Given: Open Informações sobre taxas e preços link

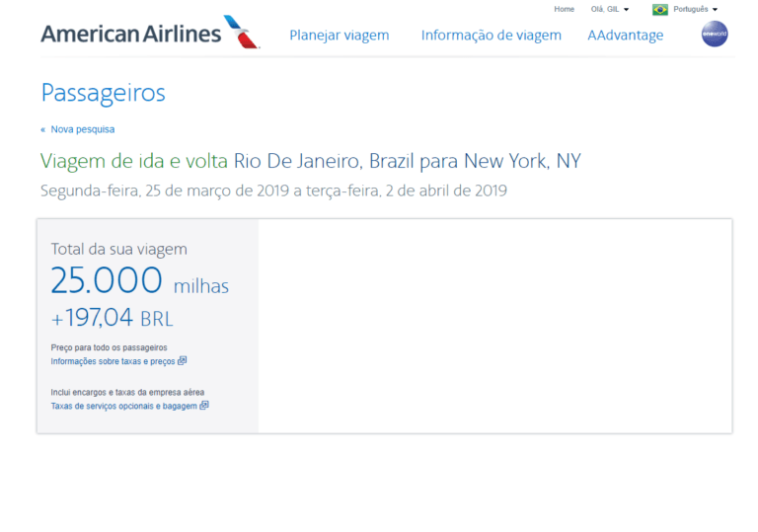Looking at the screenshot, I should tap(114, 362).
